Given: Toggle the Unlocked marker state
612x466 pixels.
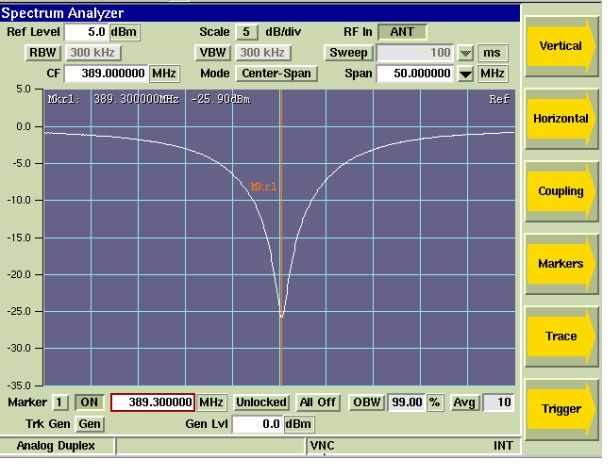Looking at the screenshot, I should click(260, 402).
